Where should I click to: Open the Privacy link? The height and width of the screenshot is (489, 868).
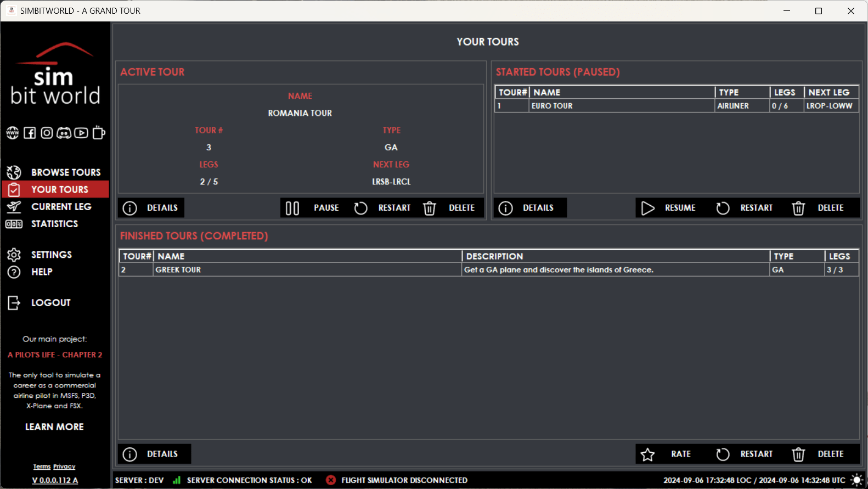coord(64,466)
